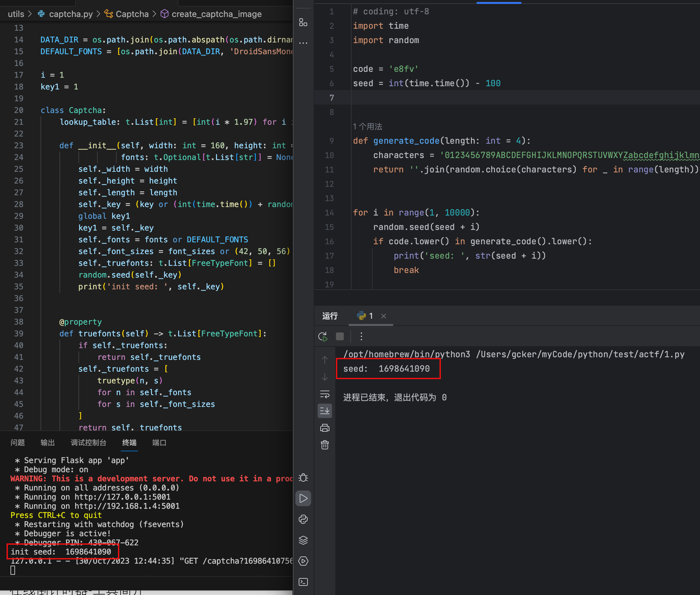
Task: Click the 'random.seed(self._key)' line
Action: (x=130, y=275)
